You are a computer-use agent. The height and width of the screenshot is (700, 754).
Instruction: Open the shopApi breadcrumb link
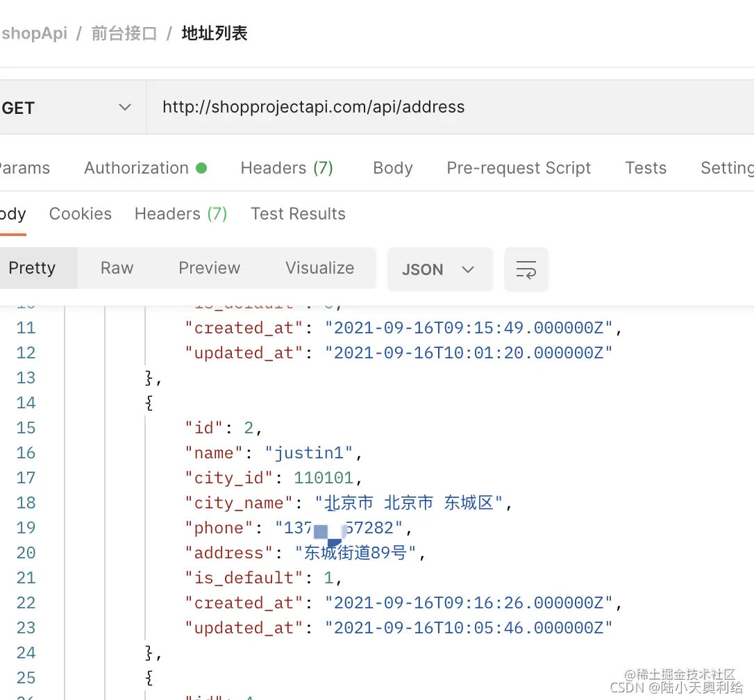coord(34,33)
